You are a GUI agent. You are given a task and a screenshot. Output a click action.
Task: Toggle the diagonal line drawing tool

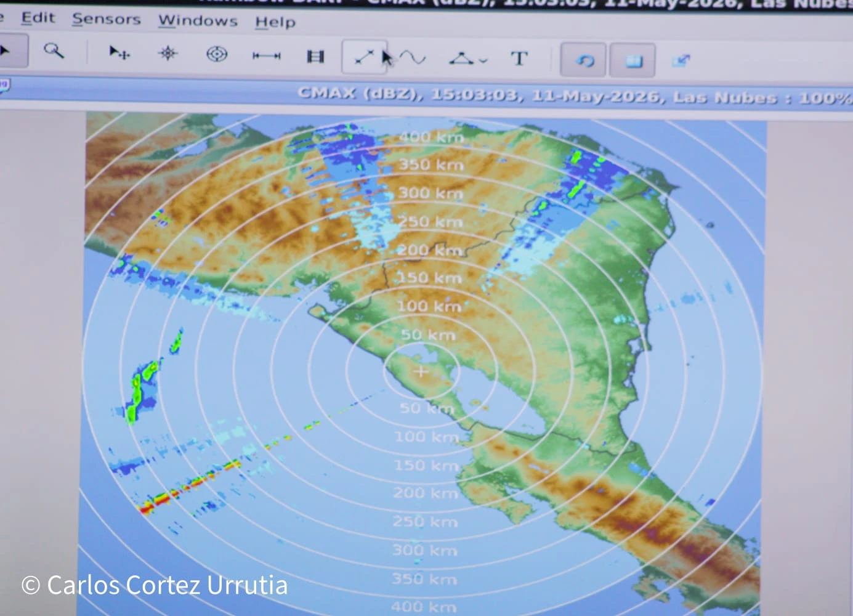point(365,57)
